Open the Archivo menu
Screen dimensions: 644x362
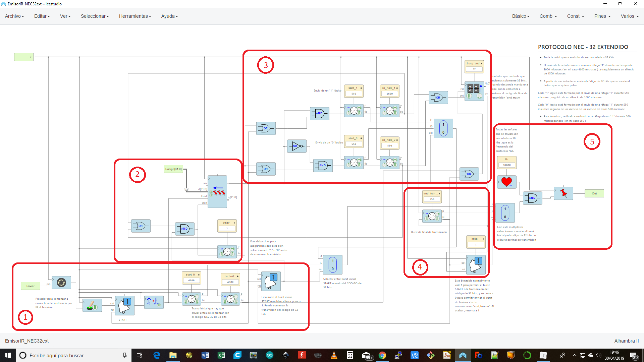(14, 16)
